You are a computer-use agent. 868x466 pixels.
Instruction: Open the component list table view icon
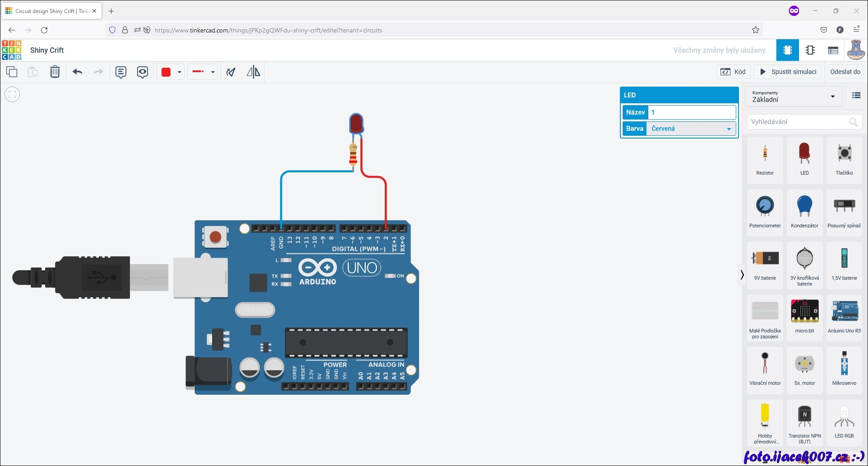coord(833,50)
